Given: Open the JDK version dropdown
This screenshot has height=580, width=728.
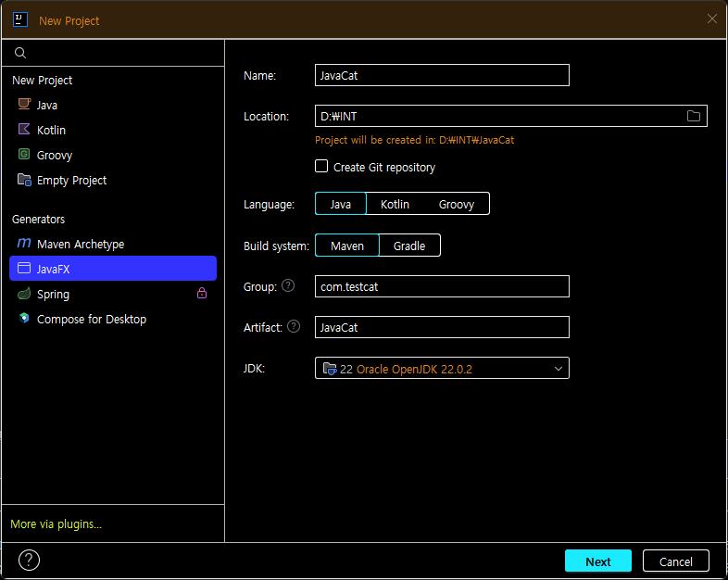Looking at the screenshot, I should [x=442, y=368].
